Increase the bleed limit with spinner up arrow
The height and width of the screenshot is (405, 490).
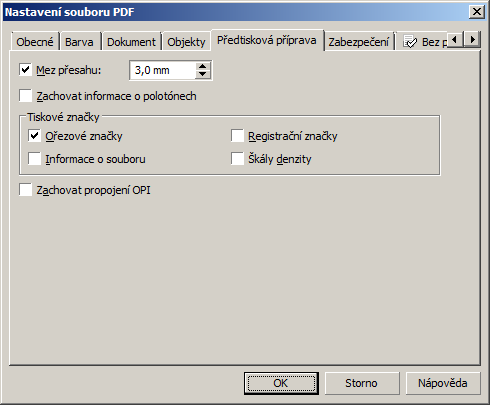click(x=202, y=66)
